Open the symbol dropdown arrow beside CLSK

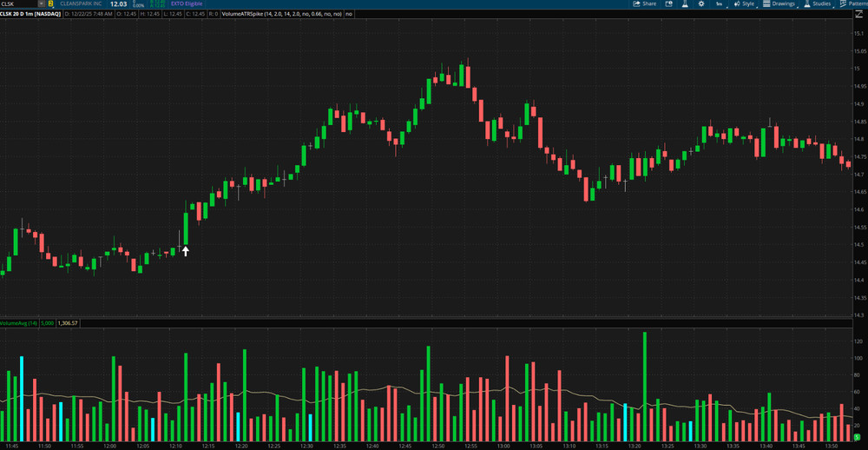tap(41, 3)
